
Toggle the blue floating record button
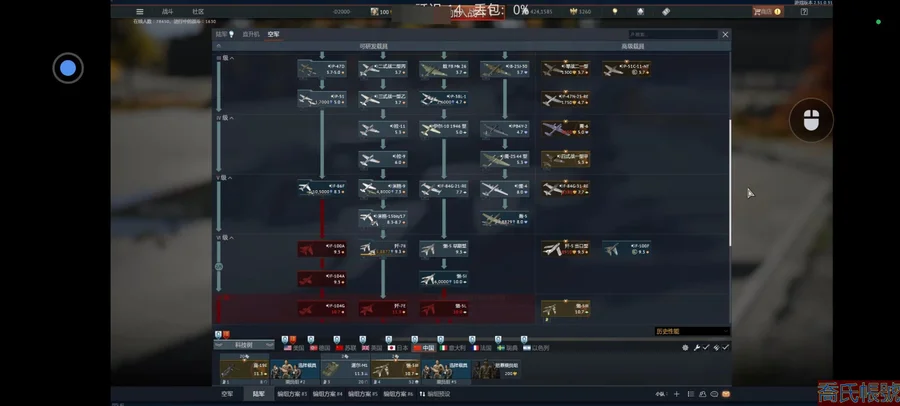(67, 68)
